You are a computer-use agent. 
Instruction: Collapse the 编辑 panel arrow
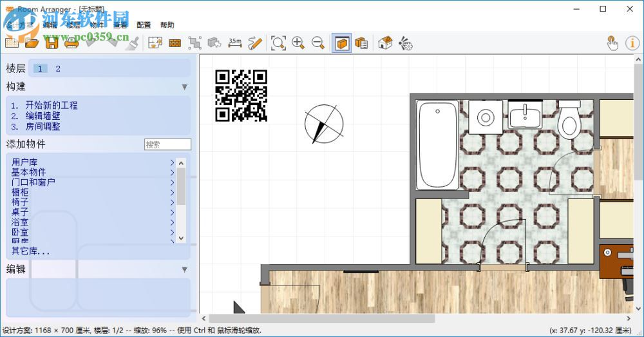(184, 269)
